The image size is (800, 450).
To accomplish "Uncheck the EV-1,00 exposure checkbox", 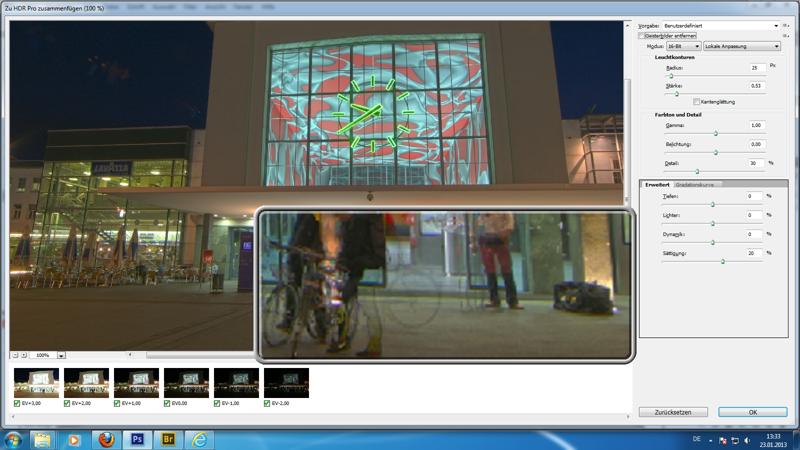I will tap(217, 403).
